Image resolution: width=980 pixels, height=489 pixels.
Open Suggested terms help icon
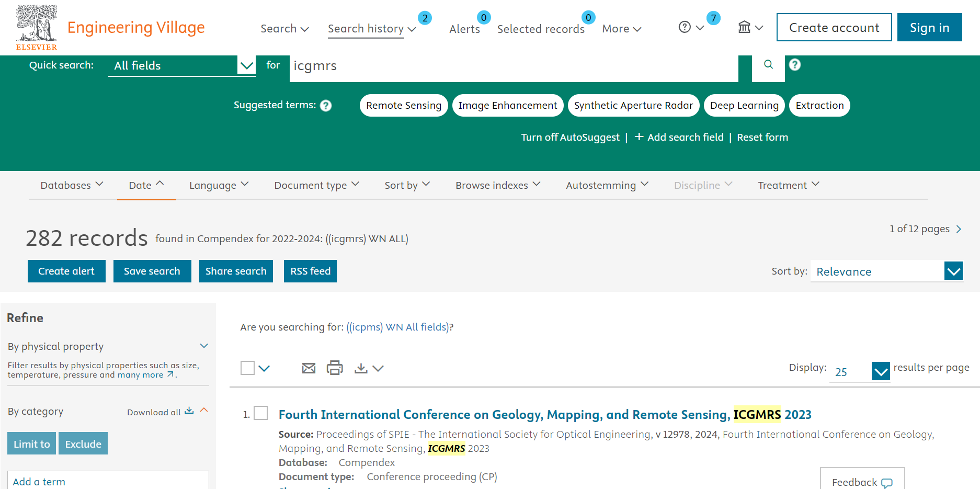pos(326,106)
